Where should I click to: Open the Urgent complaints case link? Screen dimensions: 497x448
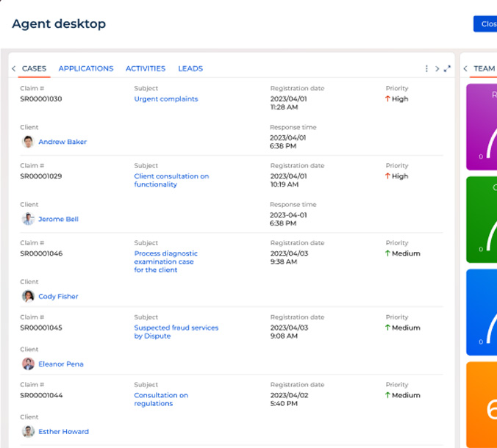pyautogui.click(x=166, y=99)
